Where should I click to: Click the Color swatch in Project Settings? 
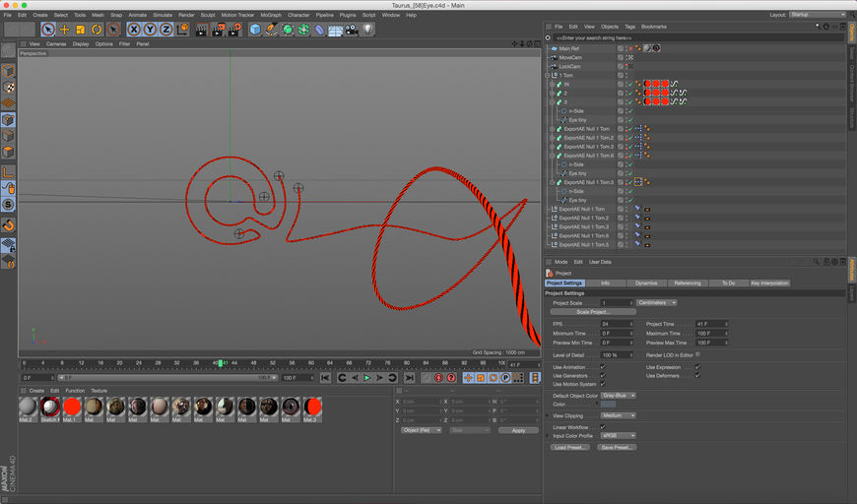pos(609,404)
